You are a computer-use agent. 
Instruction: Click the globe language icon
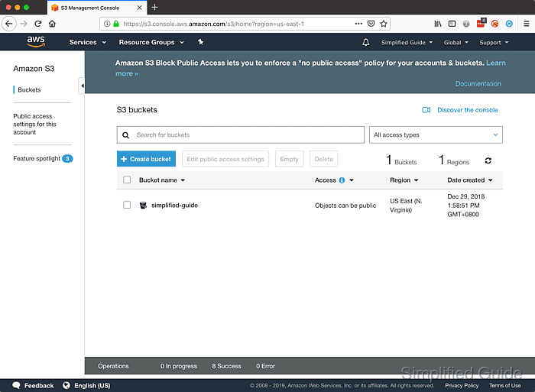tap(66, 385)
